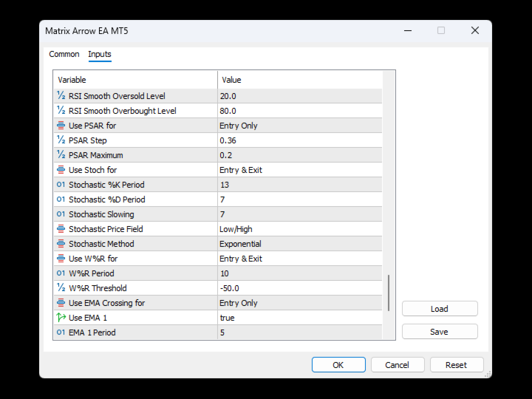Image resolution: width=532 pixels, height=399 pixels.
Task: Click the OK button
Action: [x=338, y=365]
